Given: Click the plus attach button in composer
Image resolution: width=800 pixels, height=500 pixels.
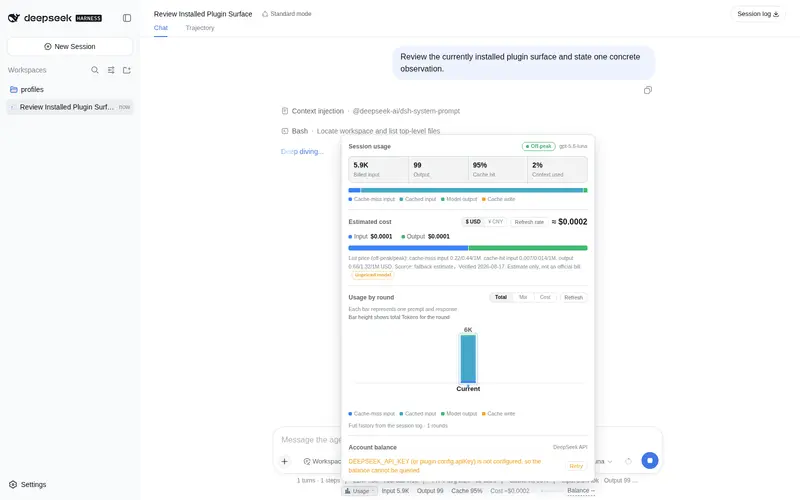Looking at the screenshot, I should (x=285, y=461).
